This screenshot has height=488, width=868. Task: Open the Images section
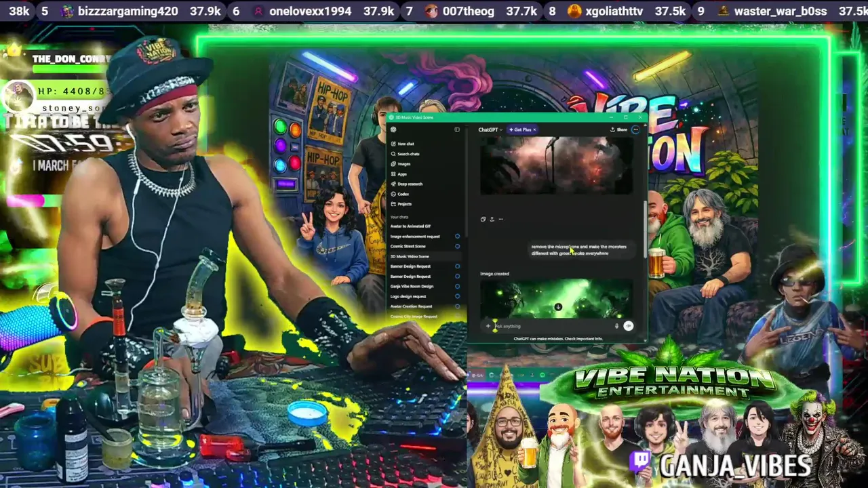pos(400,164)
